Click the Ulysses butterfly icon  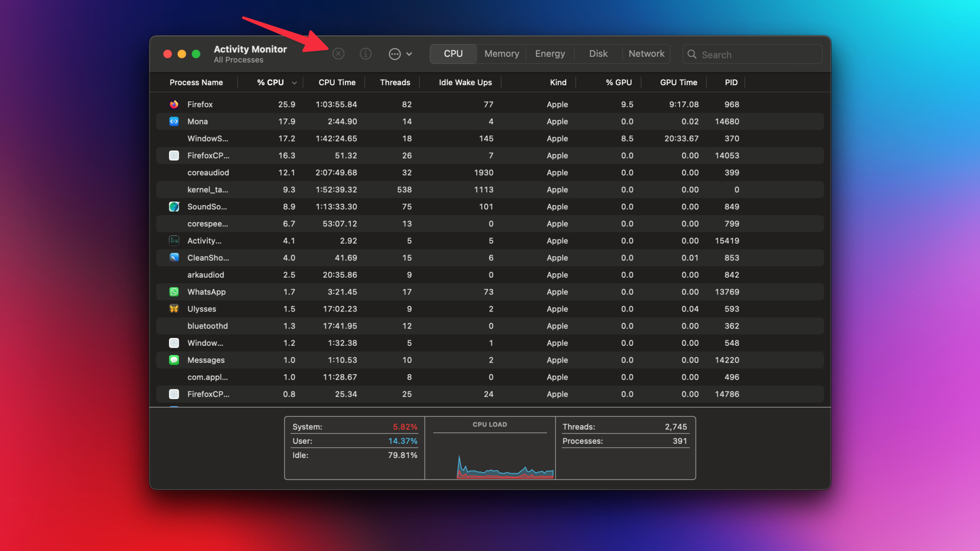point(174,309)
